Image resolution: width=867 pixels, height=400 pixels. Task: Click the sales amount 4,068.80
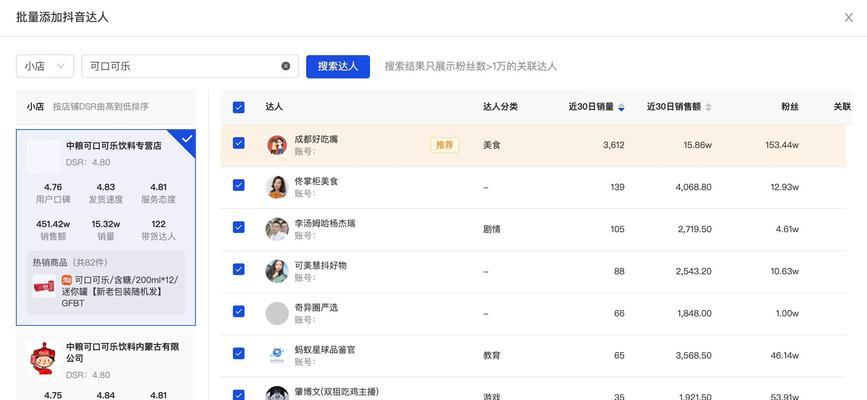693,187
